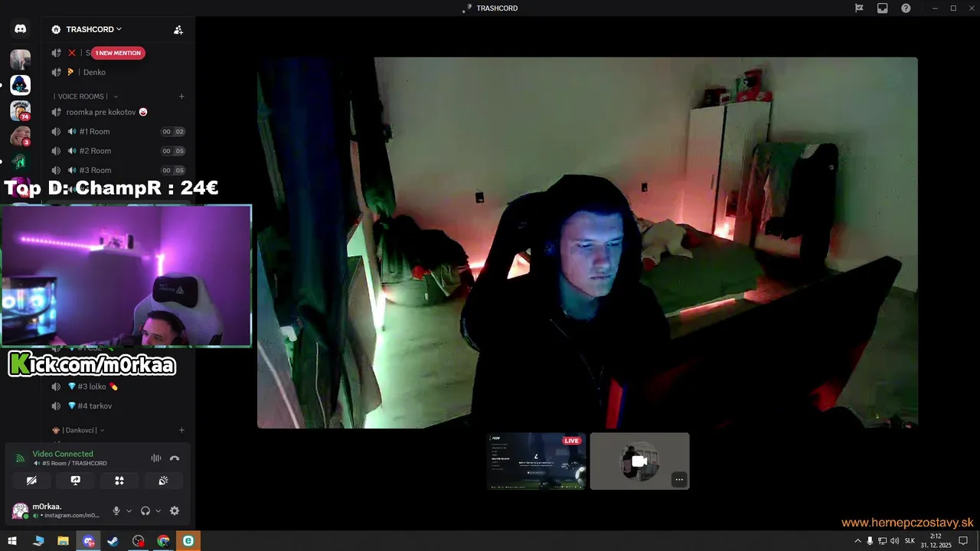Open m0rkaa. user profile panel
This screenshot has height=551, width=980.
[56, 510]
